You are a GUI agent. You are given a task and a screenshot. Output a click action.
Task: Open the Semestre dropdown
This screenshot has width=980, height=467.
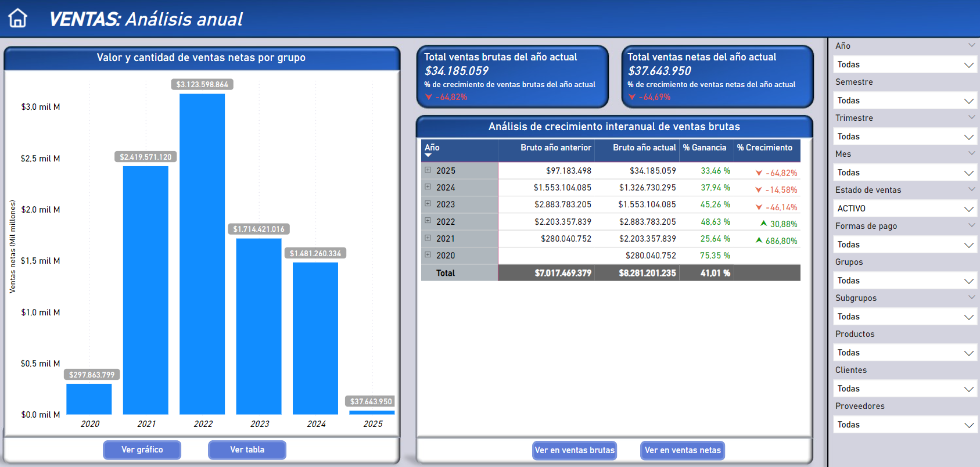pos(904,100)
